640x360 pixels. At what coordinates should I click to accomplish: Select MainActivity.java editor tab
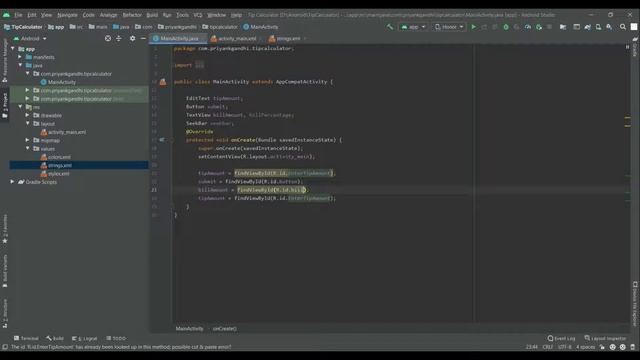coord(178,38)
